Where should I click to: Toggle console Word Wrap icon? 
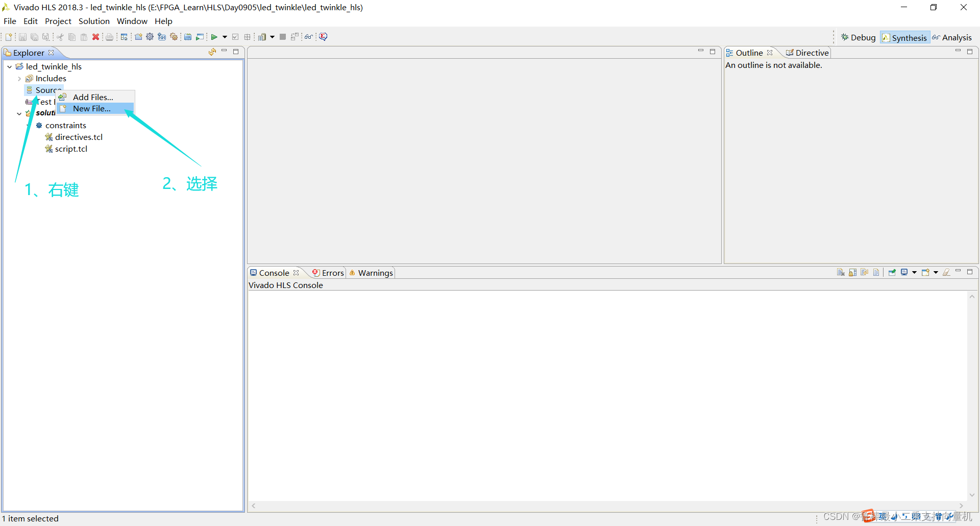[x=864, y=272]
